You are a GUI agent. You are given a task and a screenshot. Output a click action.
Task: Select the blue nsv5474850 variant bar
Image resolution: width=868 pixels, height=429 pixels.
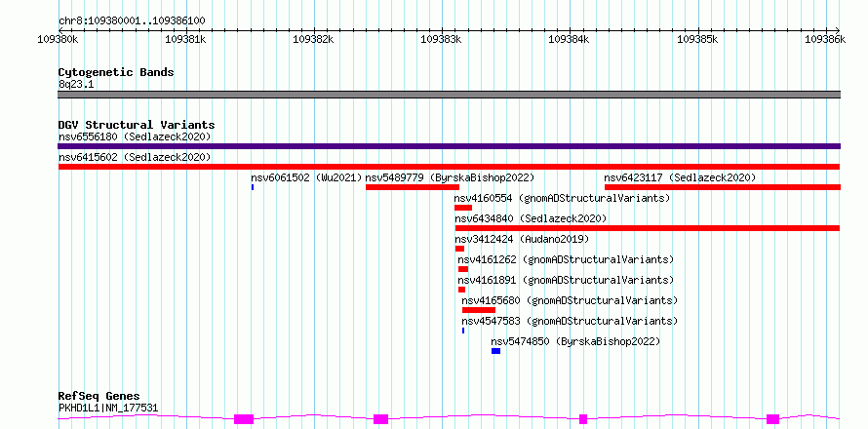pos(496,351)
